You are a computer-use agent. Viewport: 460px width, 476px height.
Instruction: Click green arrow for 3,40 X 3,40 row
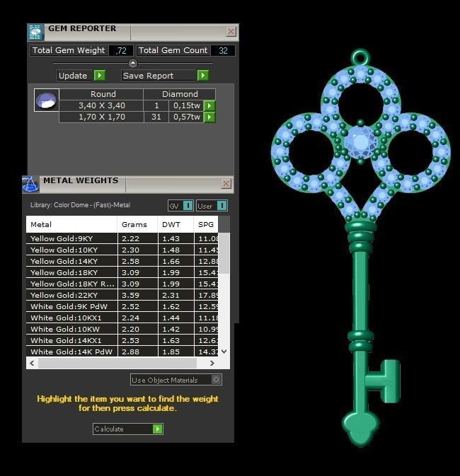coord(209,105)
